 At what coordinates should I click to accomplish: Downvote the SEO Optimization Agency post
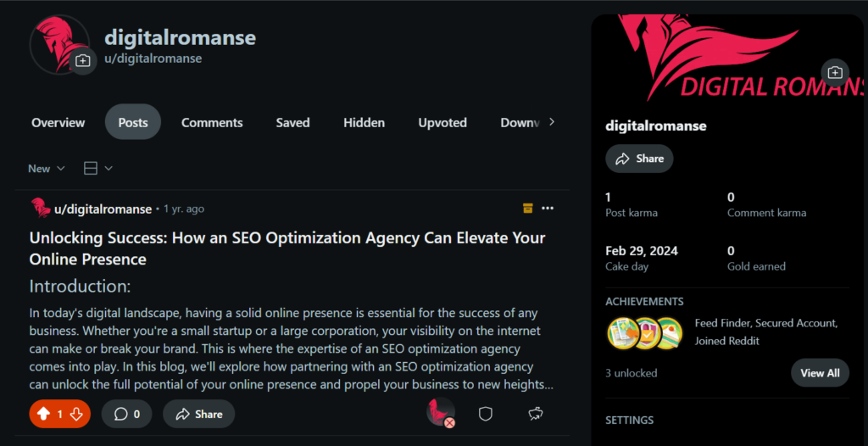point(76,414)
